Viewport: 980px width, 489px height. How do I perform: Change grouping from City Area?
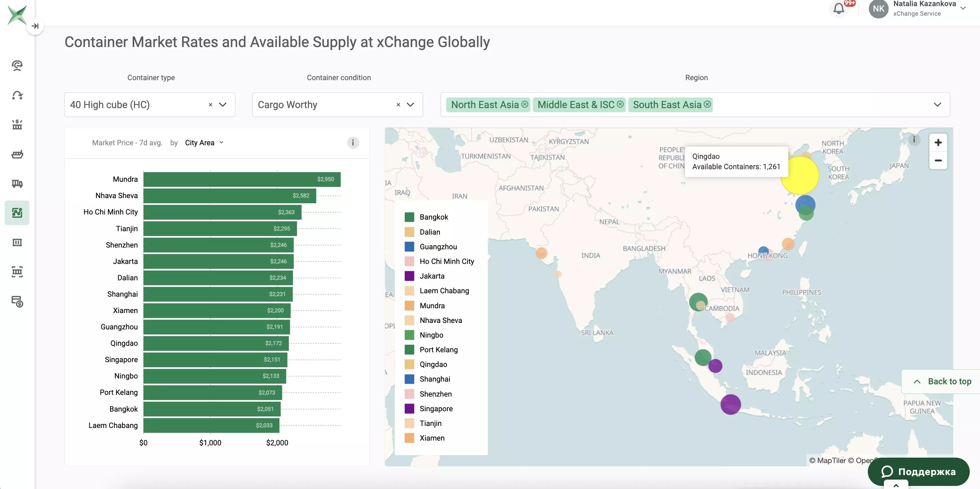(204, 143)
